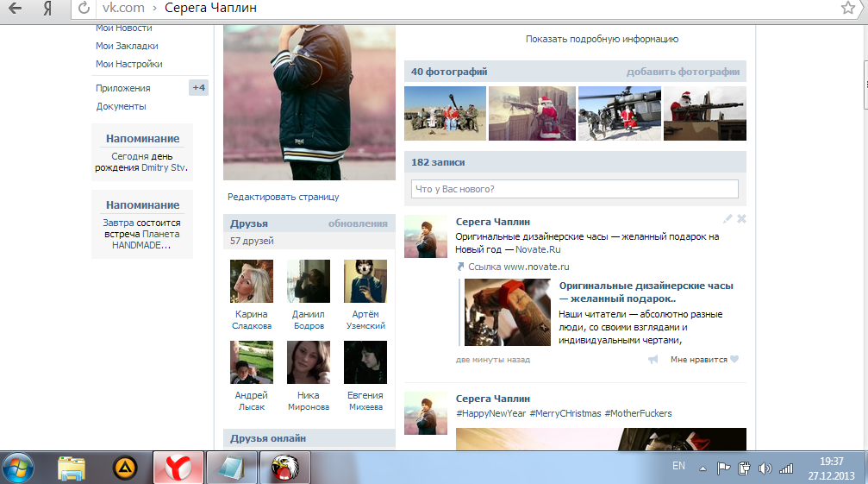Share the Novate.Ru post via megaphone icon
Image resolution: width=868 pixels, height=484 pixels.
(x=653, y=360)
